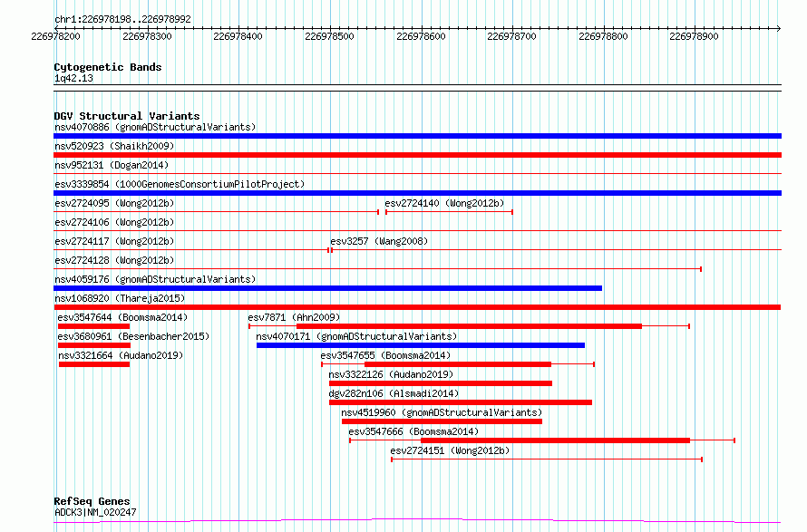Viewport: 807px width, 532px height.
Task: Open esv3680961 (Besenbacher2015) label
Action: pos(133,336)
